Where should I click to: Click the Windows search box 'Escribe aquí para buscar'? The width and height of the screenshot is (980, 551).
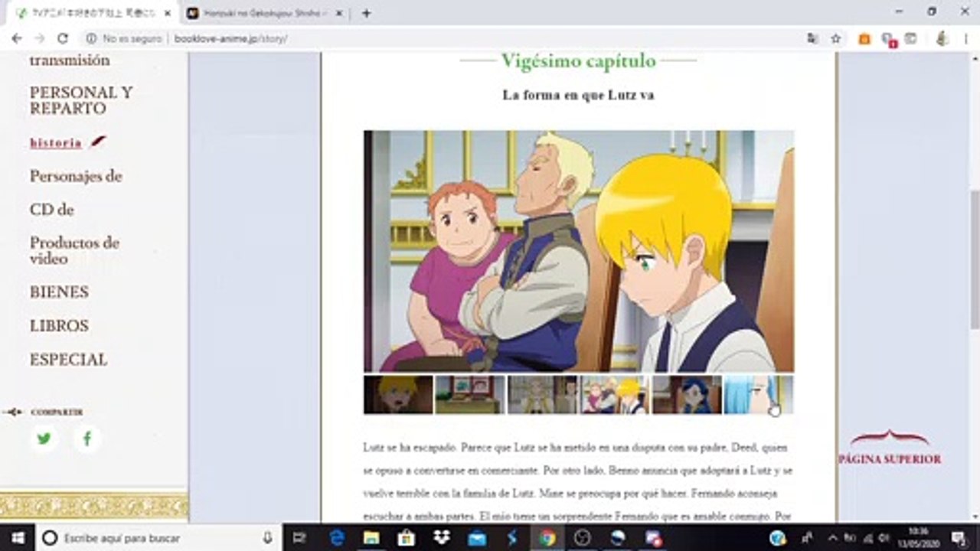[158, 538]
